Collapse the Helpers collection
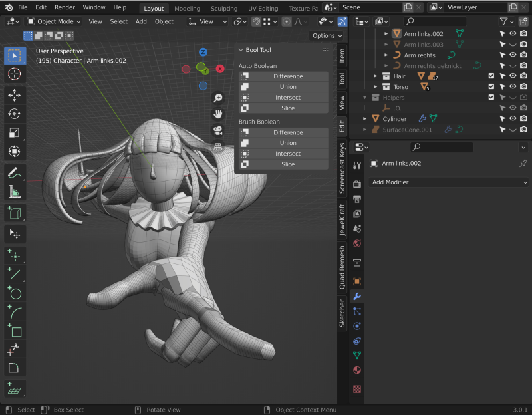The image size is (532, 415). (364, 98)
